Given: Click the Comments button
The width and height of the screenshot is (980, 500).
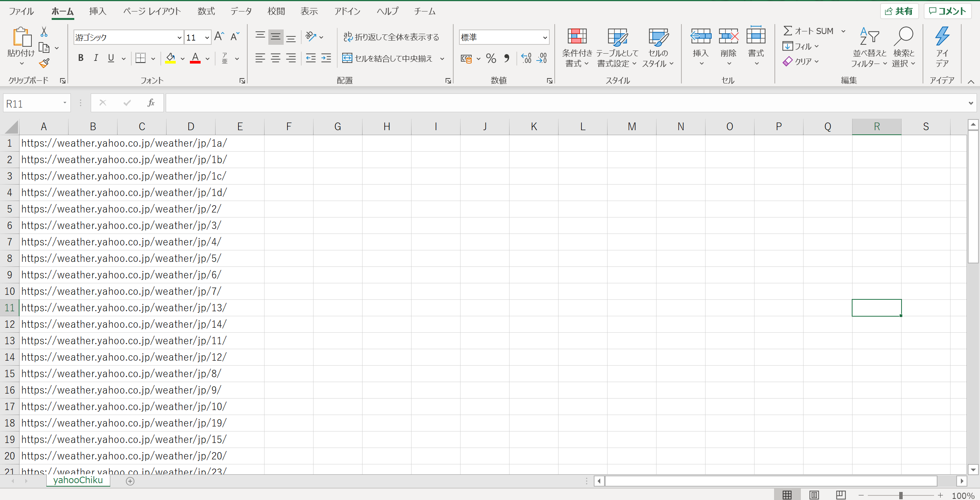Looking at the screenshot, I should pyautogui.click(x=947, y=11).
